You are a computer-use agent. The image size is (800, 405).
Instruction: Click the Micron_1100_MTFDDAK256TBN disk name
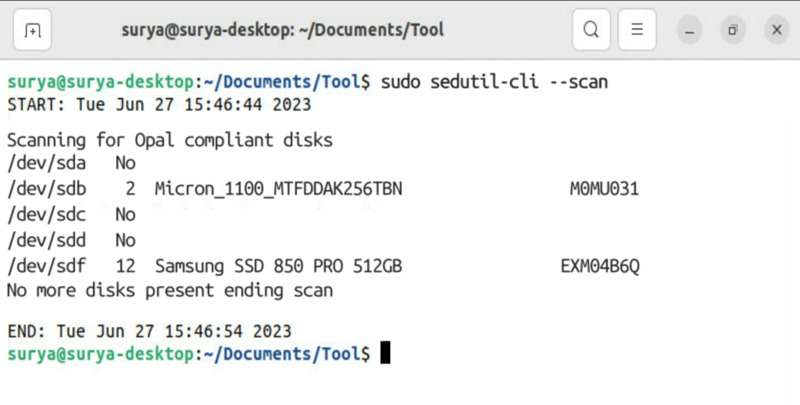[x=279, y=189]
